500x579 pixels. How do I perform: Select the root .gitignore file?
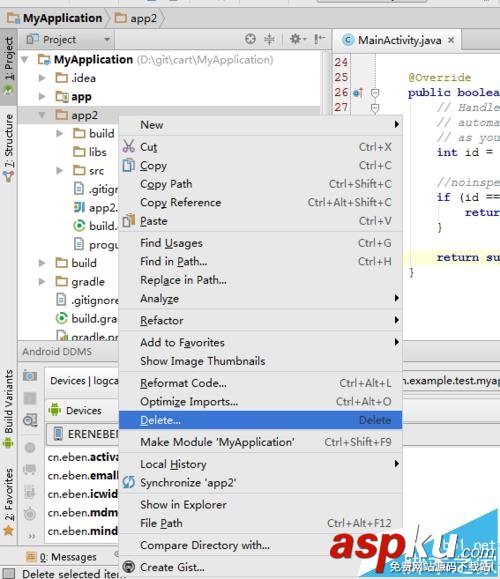88,300
